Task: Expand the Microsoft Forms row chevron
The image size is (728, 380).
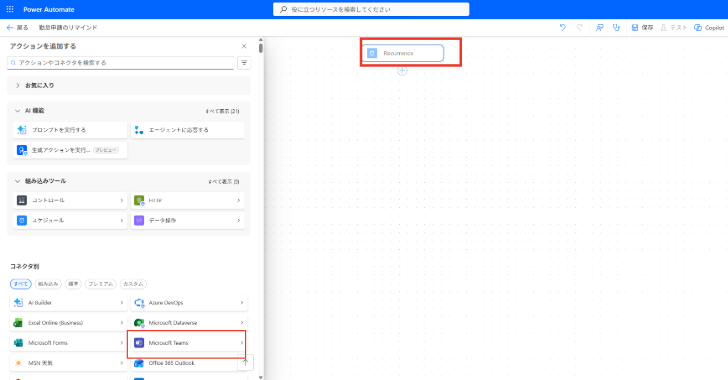Action: [122, 343]
